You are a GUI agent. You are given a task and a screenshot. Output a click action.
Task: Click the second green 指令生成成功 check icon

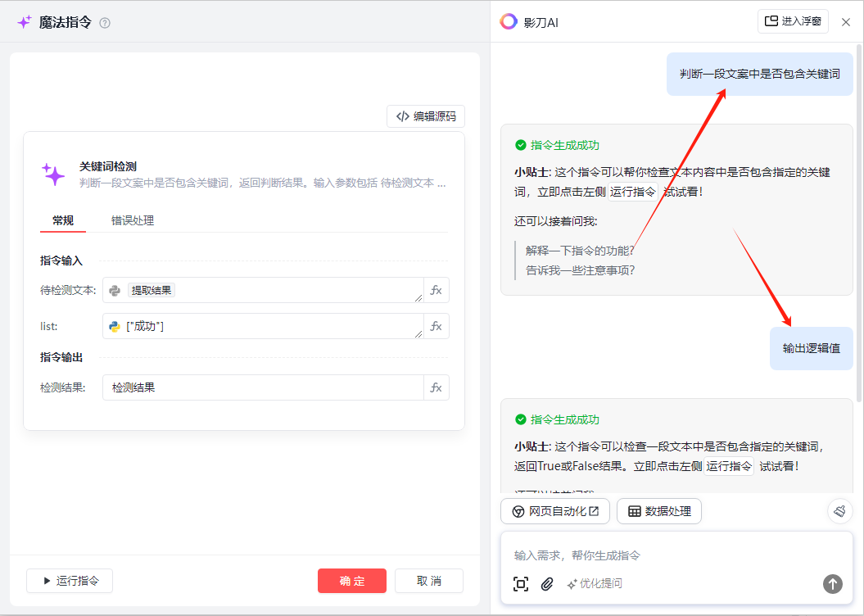tap(521, 419)
